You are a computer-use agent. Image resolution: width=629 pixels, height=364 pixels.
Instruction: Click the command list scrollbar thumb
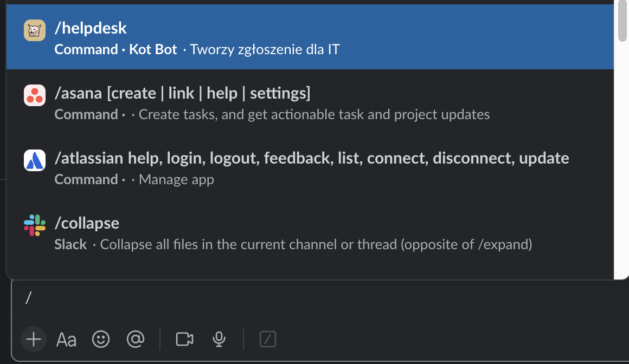[622, 21]
